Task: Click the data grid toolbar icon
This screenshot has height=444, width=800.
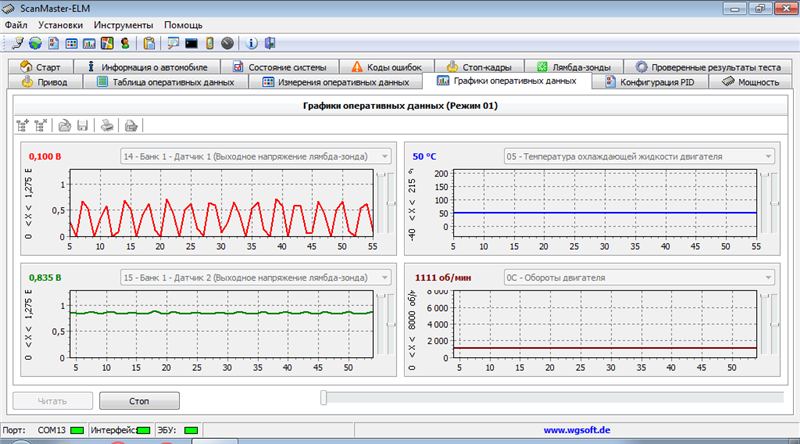Action: pos(71,43)
